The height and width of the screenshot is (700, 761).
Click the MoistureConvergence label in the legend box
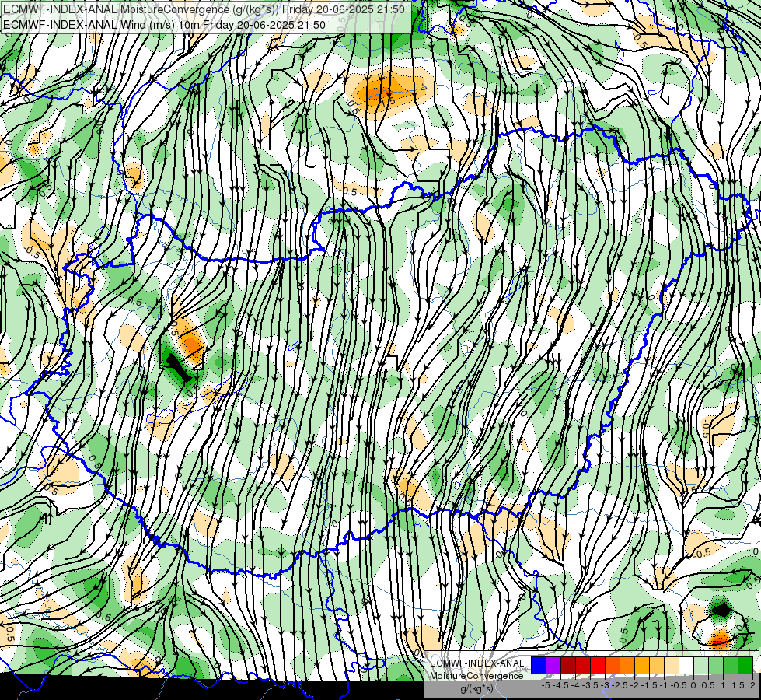pyautogui.click(x=476, y=676)
